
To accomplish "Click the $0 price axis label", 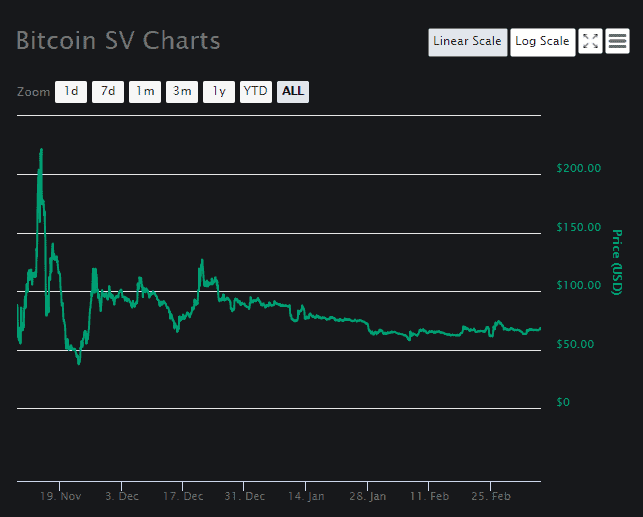I will pos(563,402).
